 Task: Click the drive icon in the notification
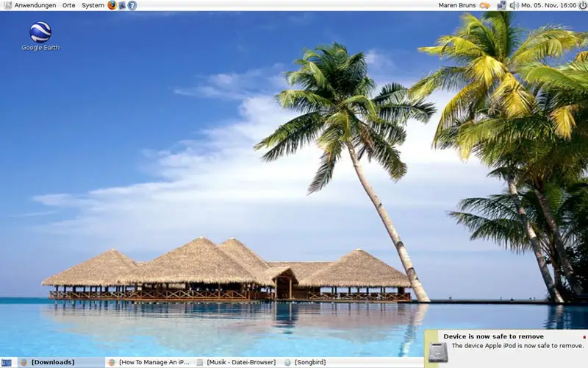coord(438,352)
